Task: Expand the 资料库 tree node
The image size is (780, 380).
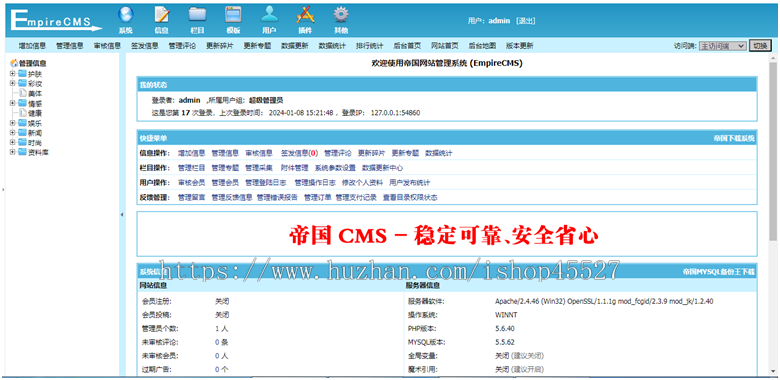Action: (12, 152)
